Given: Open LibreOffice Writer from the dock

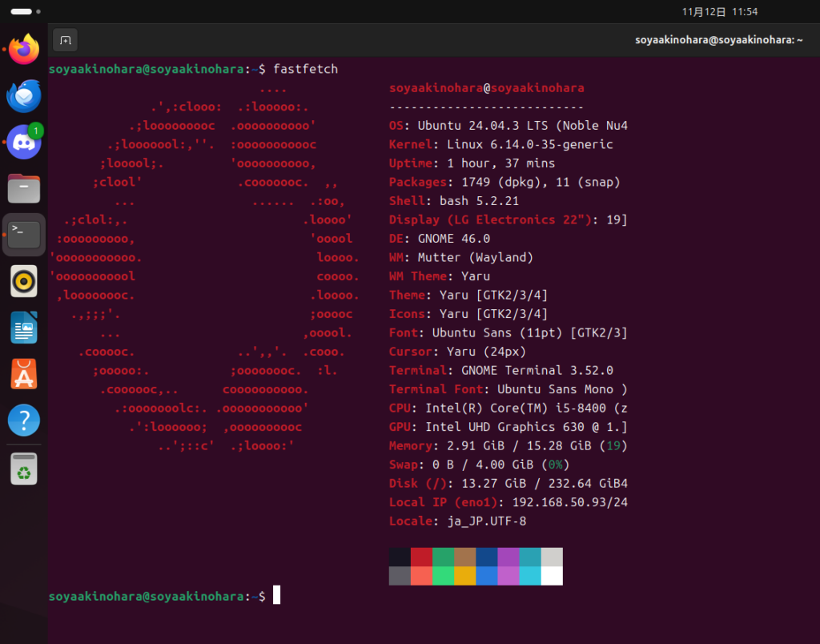Looking at the screenshot, I should [24, 328].
